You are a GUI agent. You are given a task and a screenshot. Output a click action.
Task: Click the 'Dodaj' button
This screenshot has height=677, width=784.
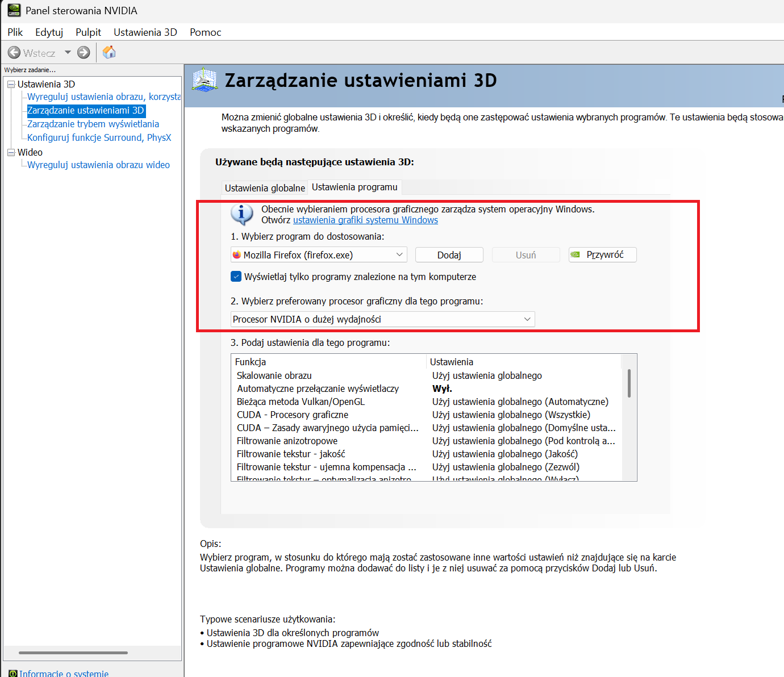(x=449, y=255)
